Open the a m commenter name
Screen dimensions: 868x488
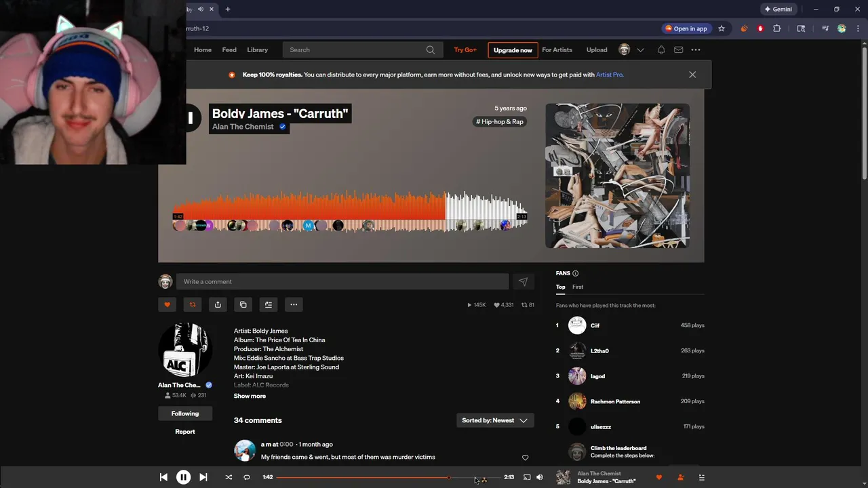coord(269,444)
